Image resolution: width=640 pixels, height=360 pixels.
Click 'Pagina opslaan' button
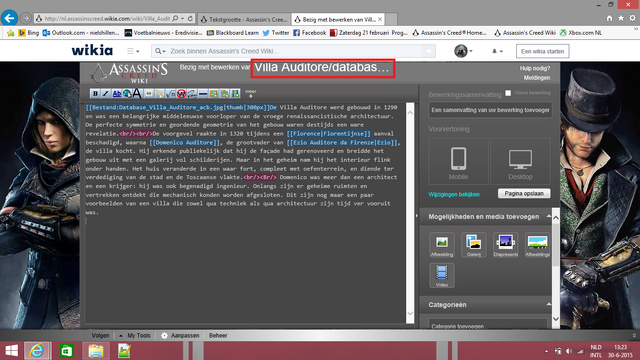(x=524, y=193)
